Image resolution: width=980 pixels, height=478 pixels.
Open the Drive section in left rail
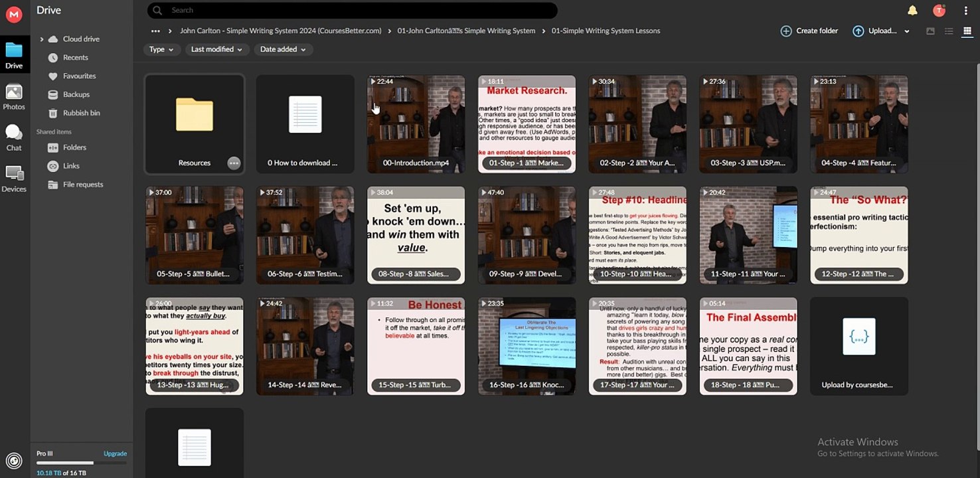point(14,56)
